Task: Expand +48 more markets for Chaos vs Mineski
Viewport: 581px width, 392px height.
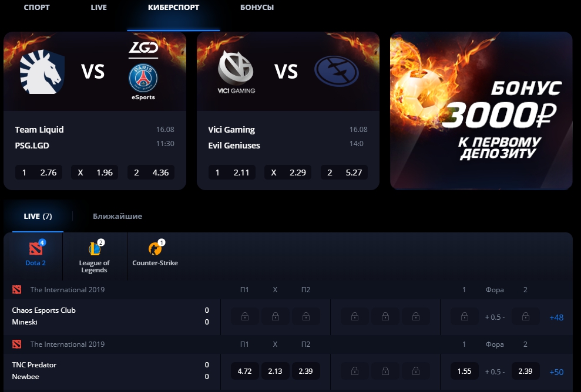Action: tap(556, 317)
